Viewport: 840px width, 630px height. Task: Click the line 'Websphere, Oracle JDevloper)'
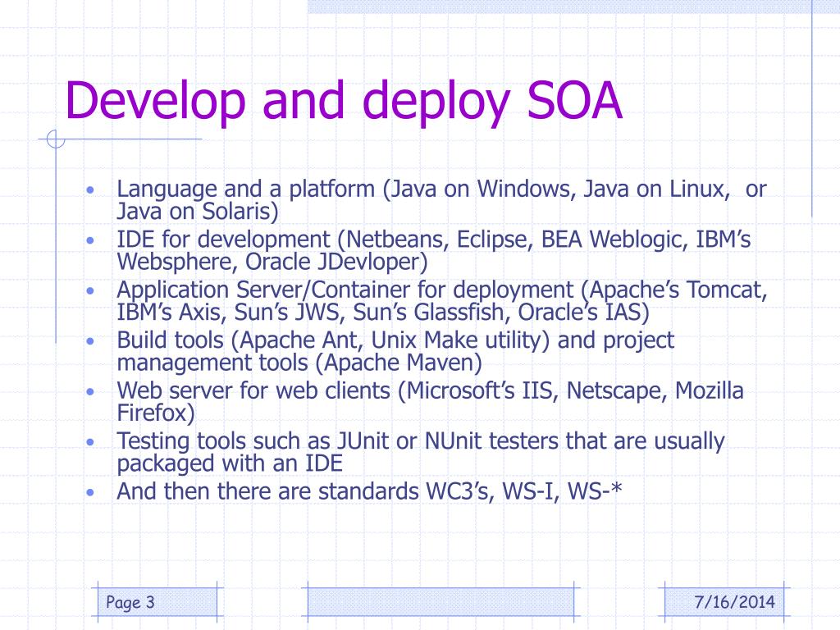point(272,262)
